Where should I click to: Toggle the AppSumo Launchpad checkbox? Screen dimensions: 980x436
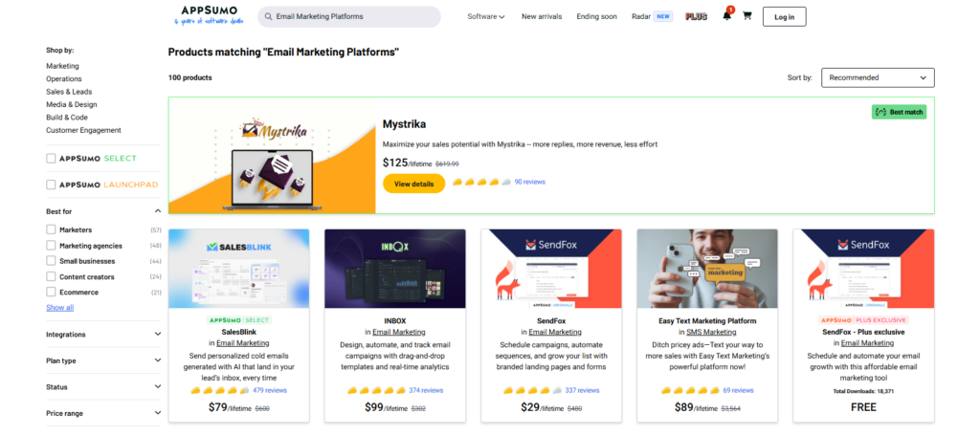click(51, 185)
